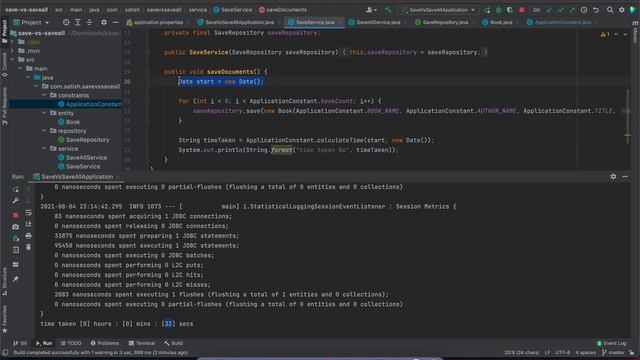The height and width of the screenshot is (360, 640).
Task: Open the TODO tool window tab
Action: click(71, 343)
